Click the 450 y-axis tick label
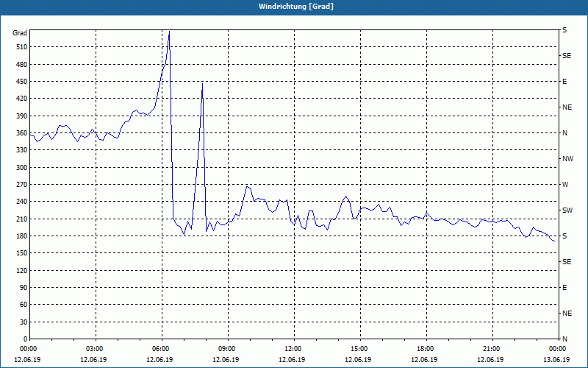Image resolution: width=588 pixels, height=368 pixels. pos(21,82)
